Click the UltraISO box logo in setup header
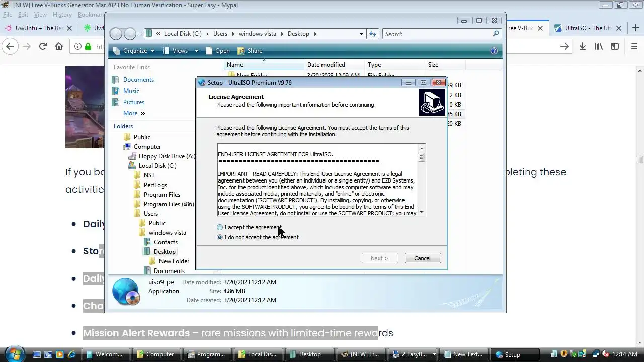644x362 pixels. 432,103
